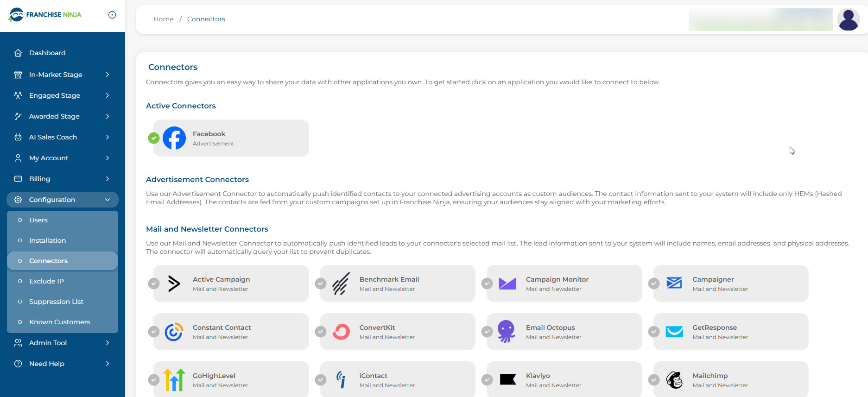Click the Constant Contact logo
The width and height of the screenshot is (868, 397).
tap(174, 332)
